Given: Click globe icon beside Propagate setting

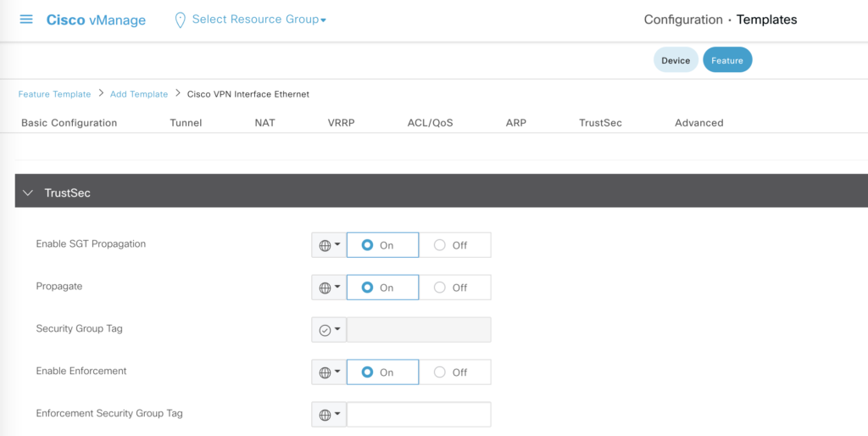Looking at the screenshot, I should click(x=325, y=288).
